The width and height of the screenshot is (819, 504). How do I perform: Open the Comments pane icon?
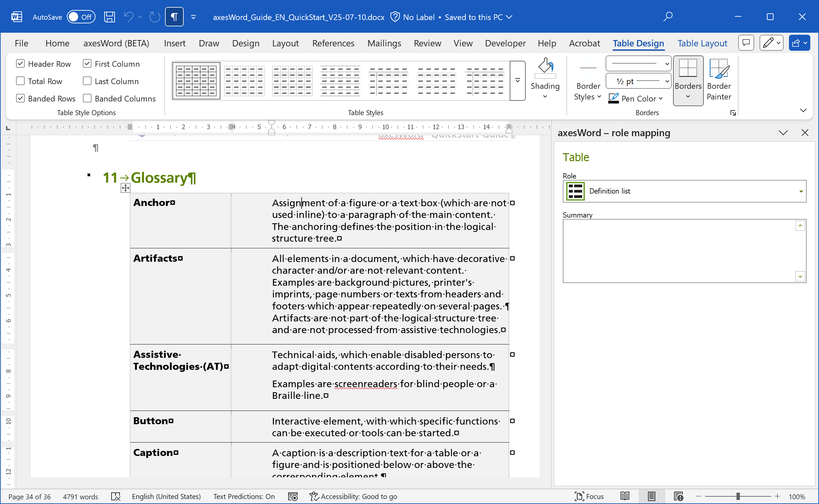click(746, 43)
